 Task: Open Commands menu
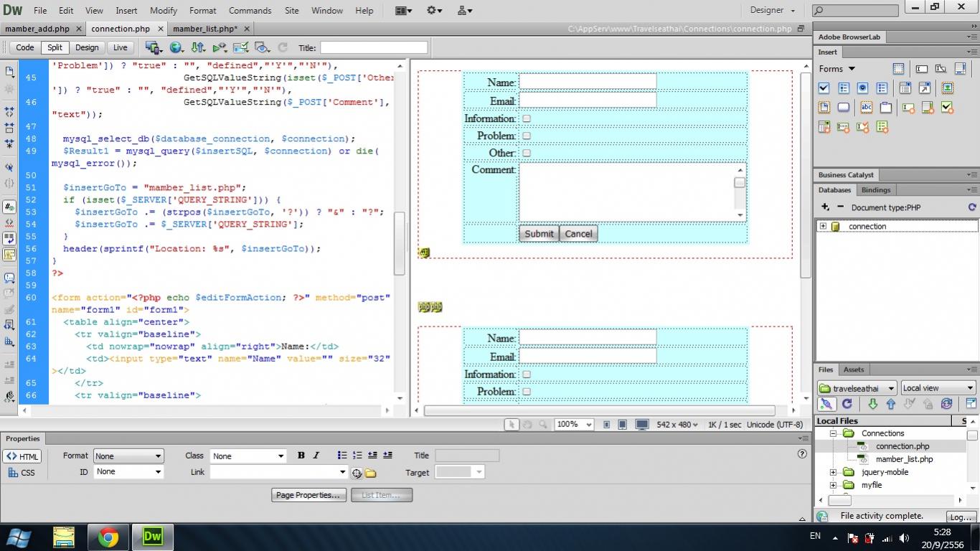(250, 11)
